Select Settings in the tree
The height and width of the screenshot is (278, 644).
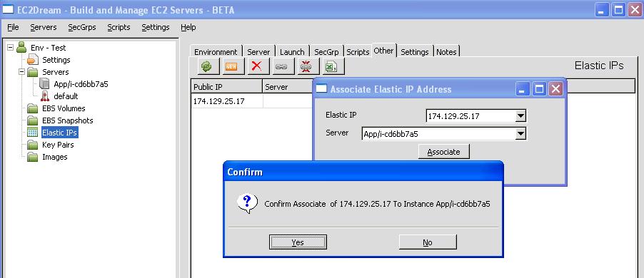click(x=56, y=60)
